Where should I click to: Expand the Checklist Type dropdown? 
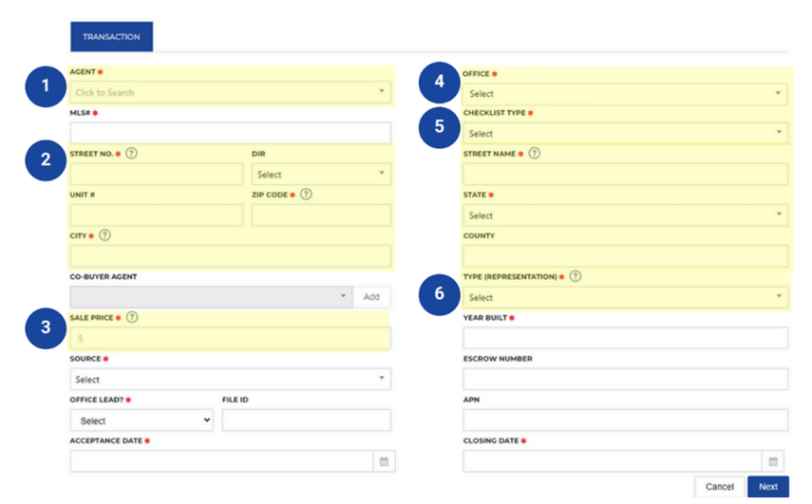(625, 134)
